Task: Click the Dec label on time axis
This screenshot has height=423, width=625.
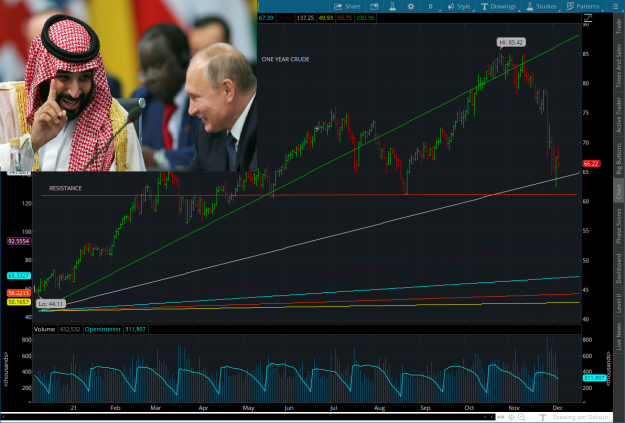Action: [x=557, y=408]
